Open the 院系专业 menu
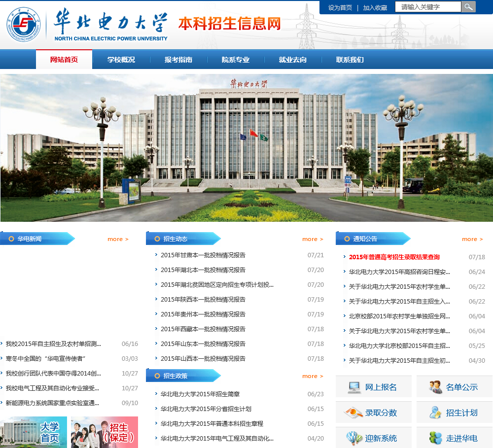493x448 pixels. [x=236, y=60]
